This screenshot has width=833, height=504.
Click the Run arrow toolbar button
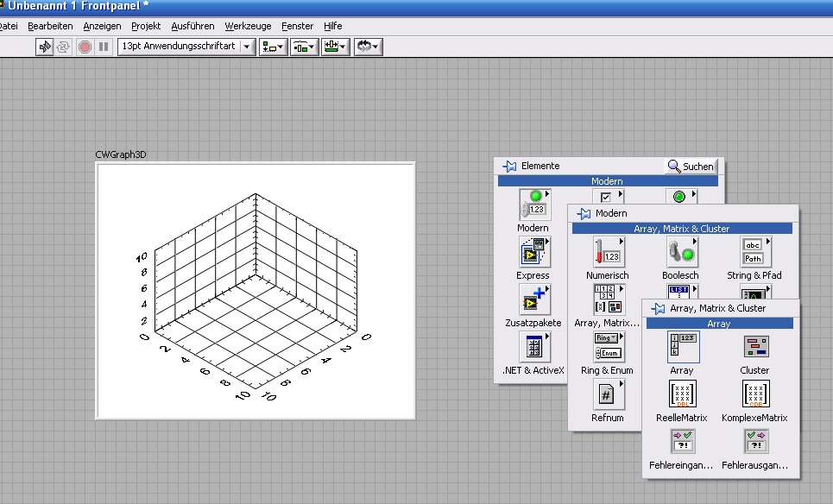(45, 47)
